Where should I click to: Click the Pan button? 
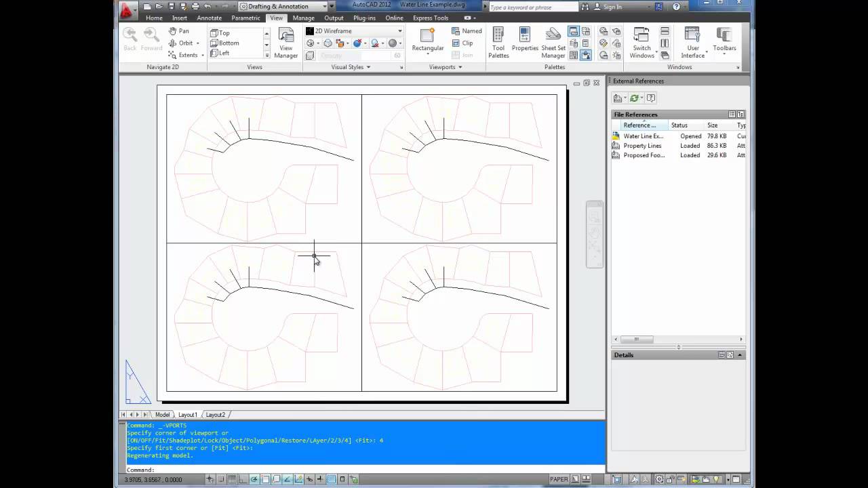(x=178, y=31)
